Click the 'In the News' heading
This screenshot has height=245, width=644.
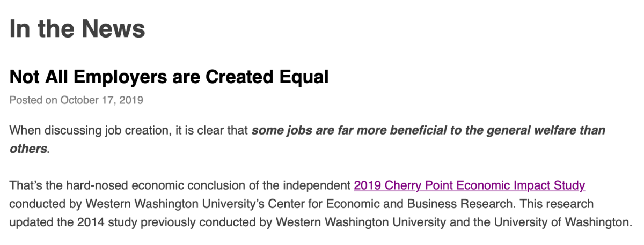[x=77, y=28]
